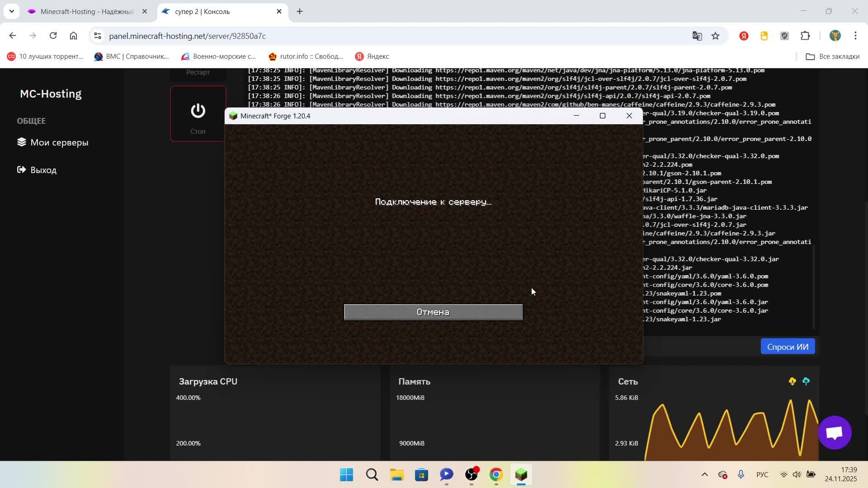The width and height of the screenshot is (868, 488).
Task: Click Спроси ИИ button
Action: tap(787, 347)
